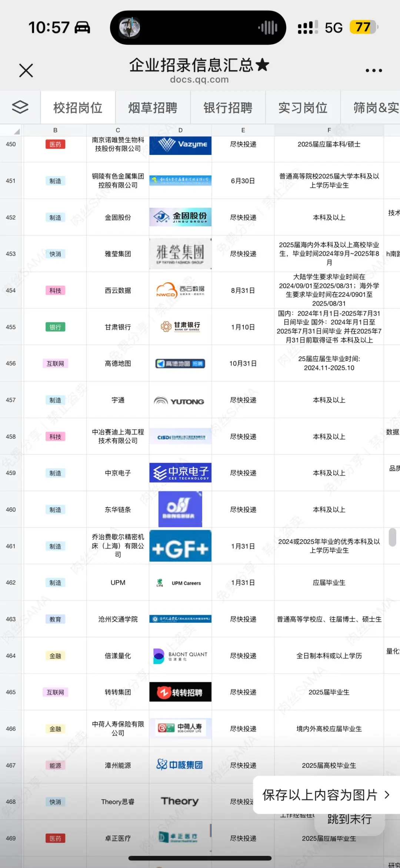Tap the 铜陵有色 banner logo
The image size is (400, 868).
[180, 180]
